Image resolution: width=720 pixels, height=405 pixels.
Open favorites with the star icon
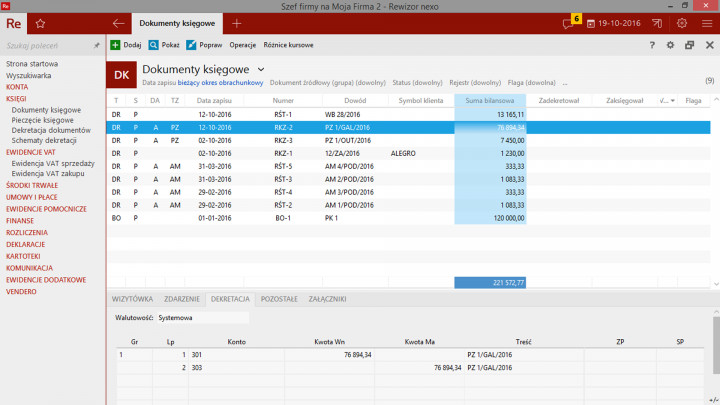pyautogui.click(x=40, y=22)
